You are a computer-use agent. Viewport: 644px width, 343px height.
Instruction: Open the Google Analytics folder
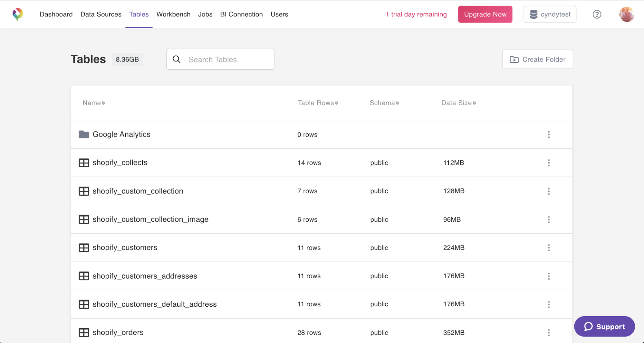121,134
